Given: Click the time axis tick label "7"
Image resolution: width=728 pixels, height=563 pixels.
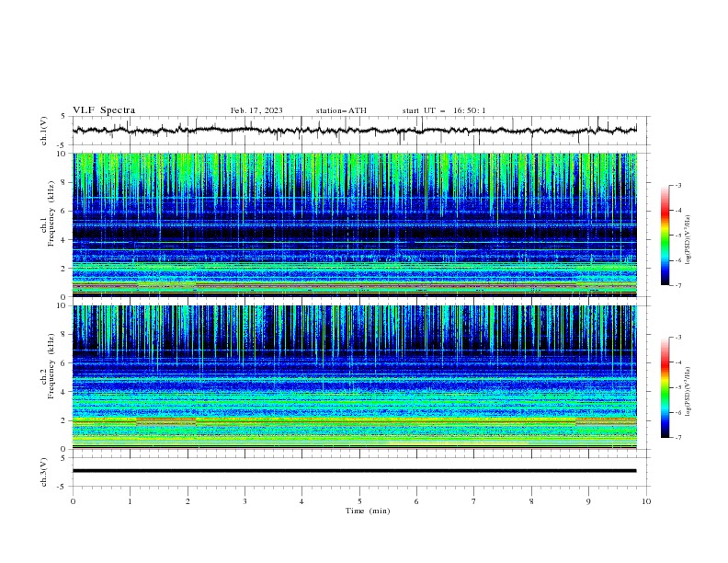Looking at the screenshot, I should pyautogui.click(x=474, y=501).
